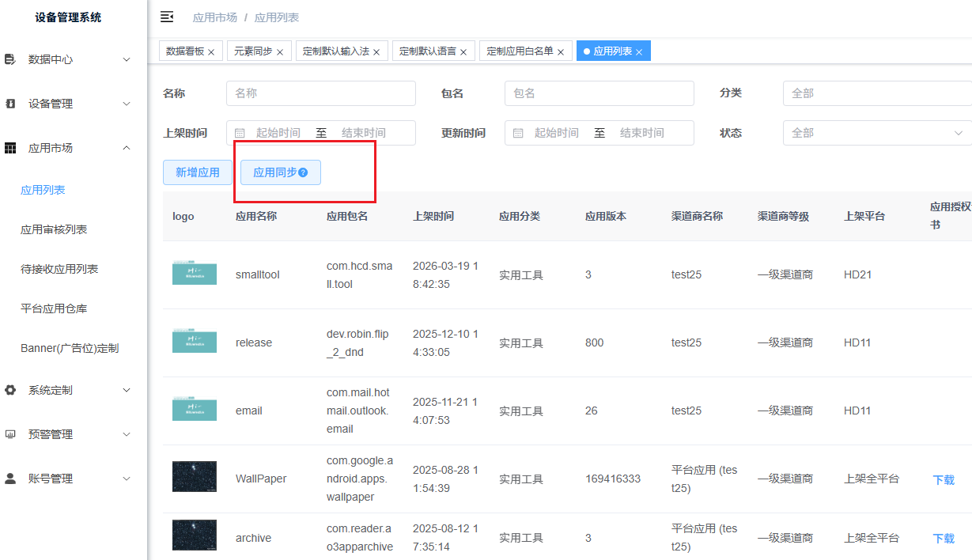Image resolution: width=972 pixels, height=560 pixels.
Task: Switch to 定制应用白名单 tab
Action: 520,51
